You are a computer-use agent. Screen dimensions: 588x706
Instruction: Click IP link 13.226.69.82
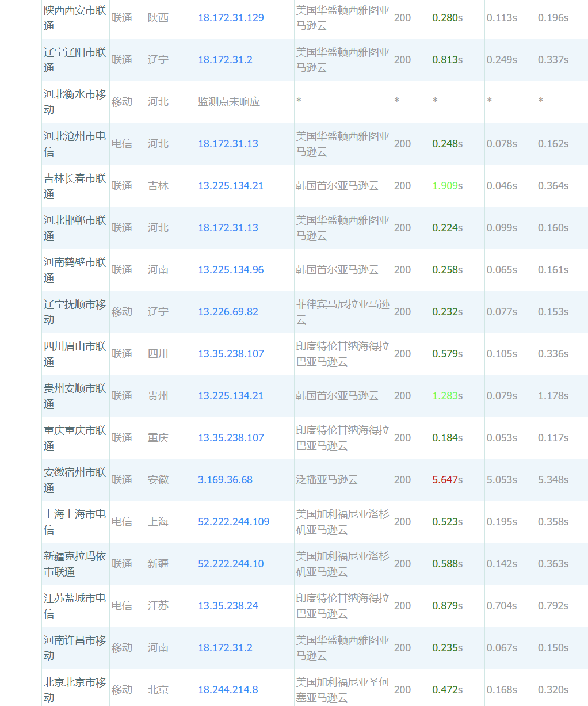(228, 312)
